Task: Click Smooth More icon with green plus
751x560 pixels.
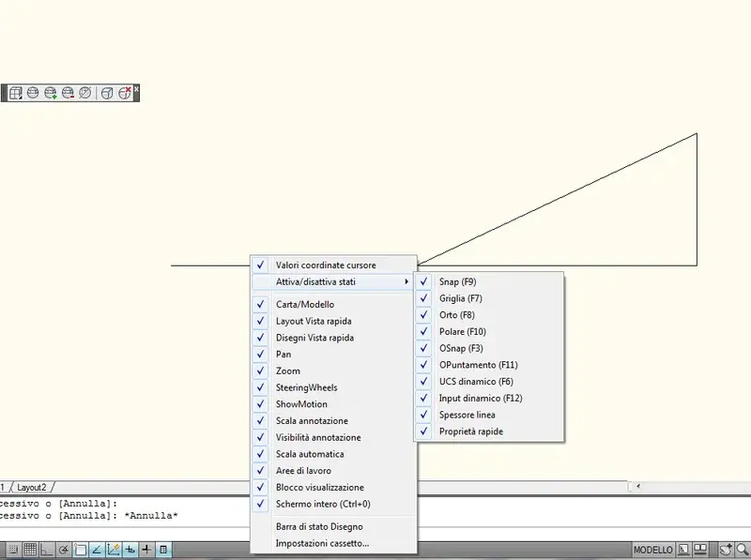Action: [x=51, y=93]
